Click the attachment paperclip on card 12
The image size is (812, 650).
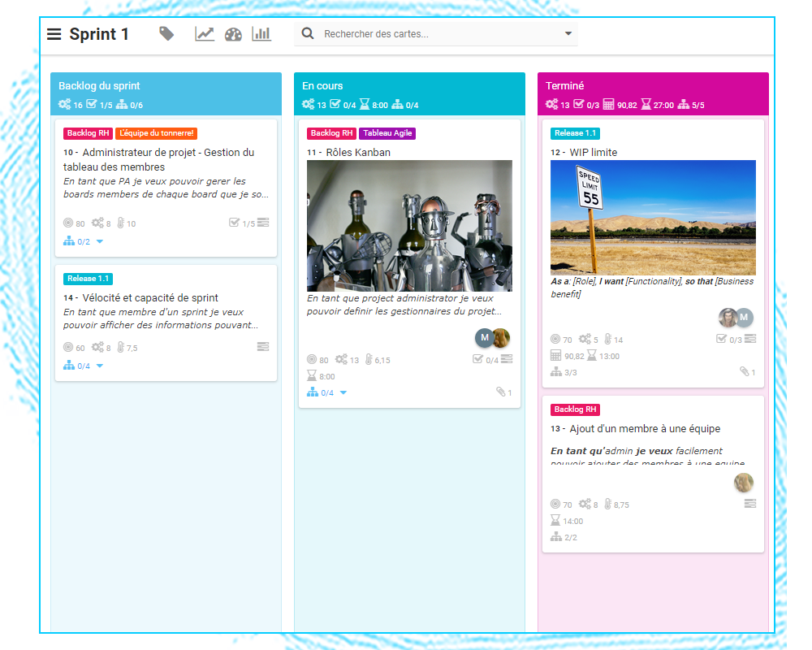click(x=744, y=371)
